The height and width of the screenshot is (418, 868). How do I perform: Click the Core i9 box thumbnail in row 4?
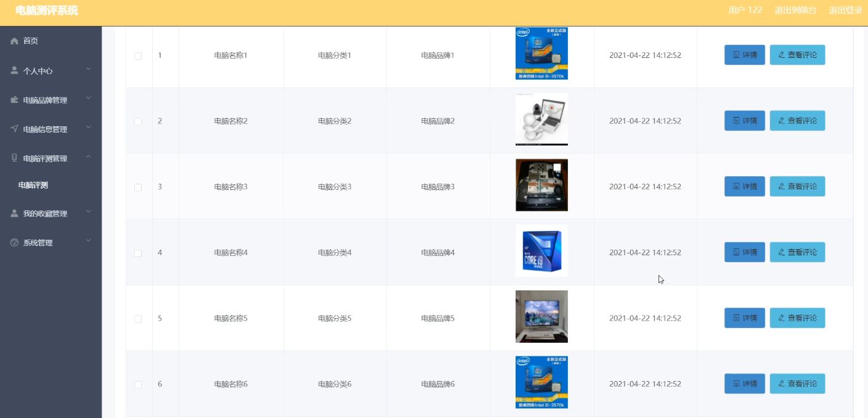point(541,251)
